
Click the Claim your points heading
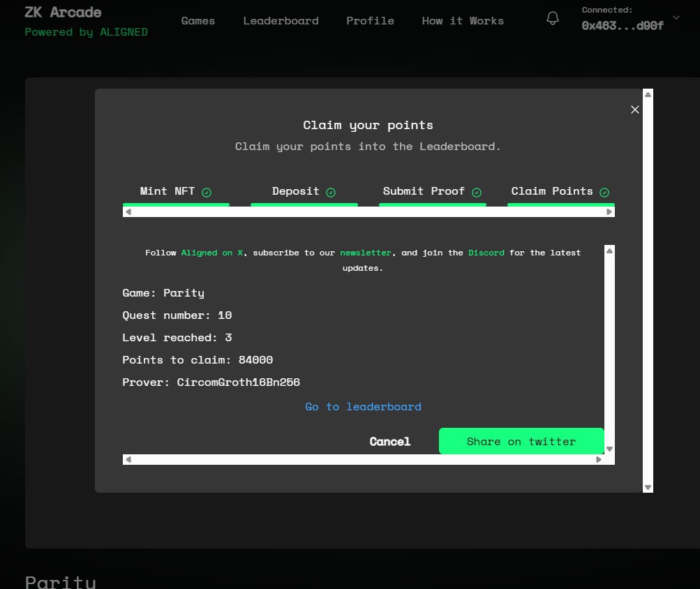tap(368, 126)
